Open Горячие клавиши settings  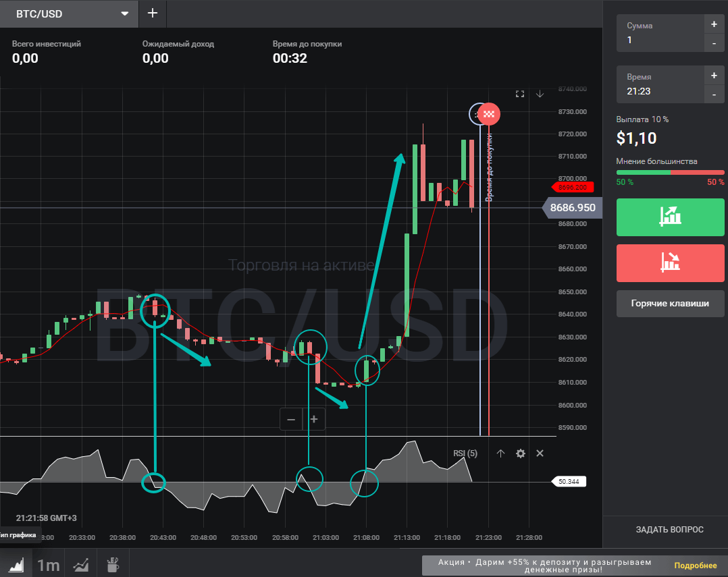pos(670,304)
